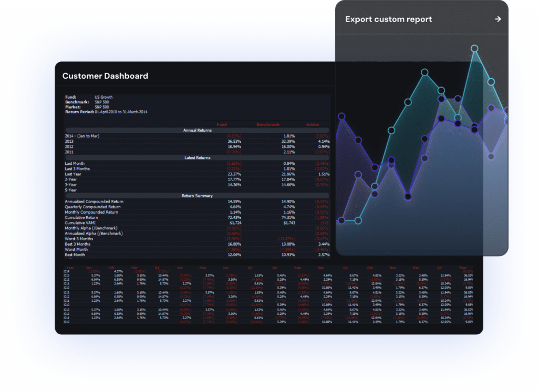Select the Monthly Alpha (/Benchmark) row label
Viewport: 538px width, 392px height.
[x=91, y=228]
